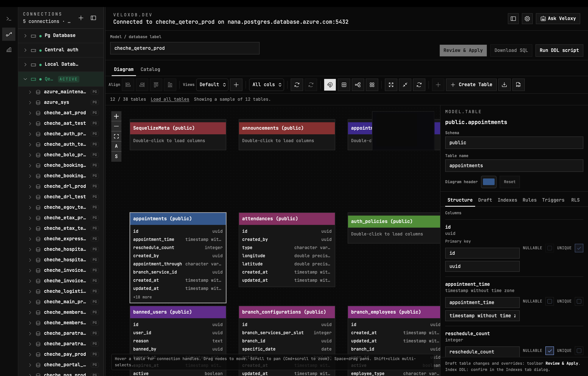Reset the diagram header color
The image size is (588, 376).
point(510,182)
